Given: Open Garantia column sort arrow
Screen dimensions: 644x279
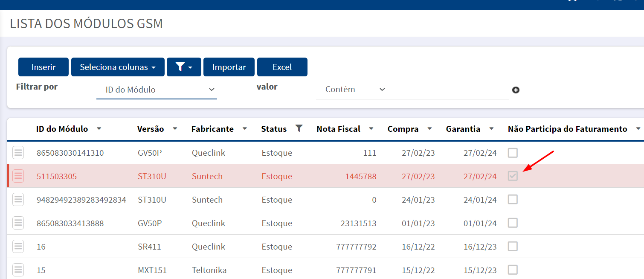Looking at the screenshot, I should pos(491,128).
